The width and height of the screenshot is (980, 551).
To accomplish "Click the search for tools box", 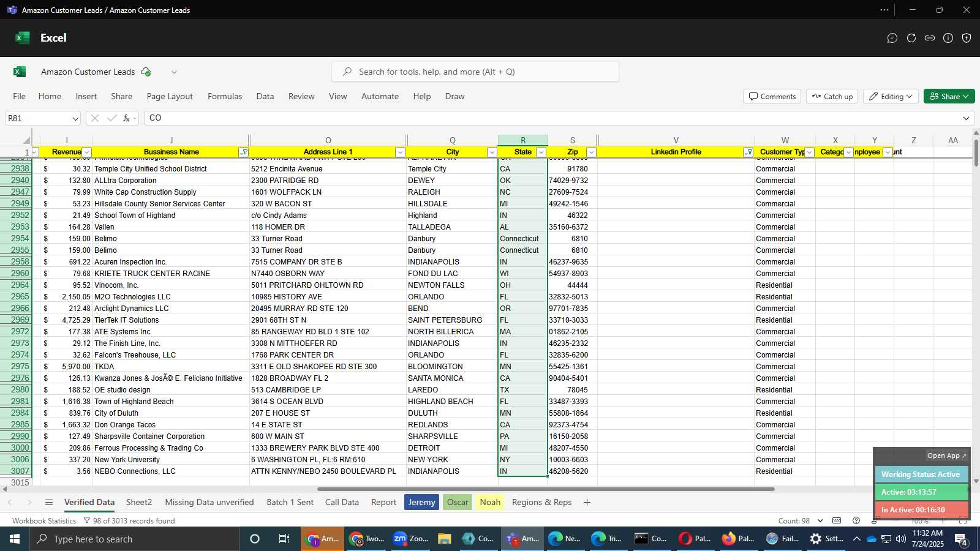I will pyautogui.click(x=475, y=72).
